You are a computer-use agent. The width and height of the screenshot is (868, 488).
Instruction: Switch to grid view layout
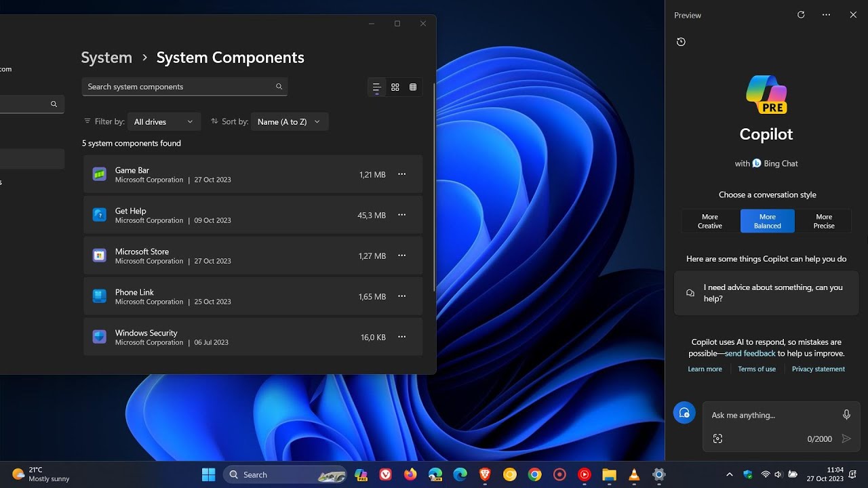[x=395, y=87]
